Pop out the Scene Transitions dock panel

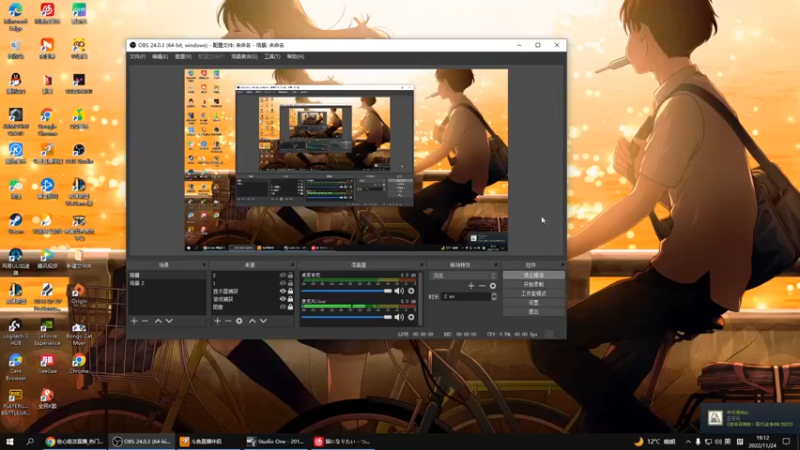(x=495, y=265)
